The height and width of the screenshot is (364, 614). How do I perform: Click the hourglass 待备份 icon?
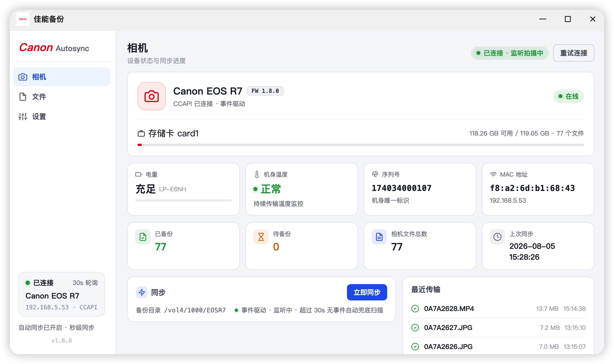coord(261,237)
